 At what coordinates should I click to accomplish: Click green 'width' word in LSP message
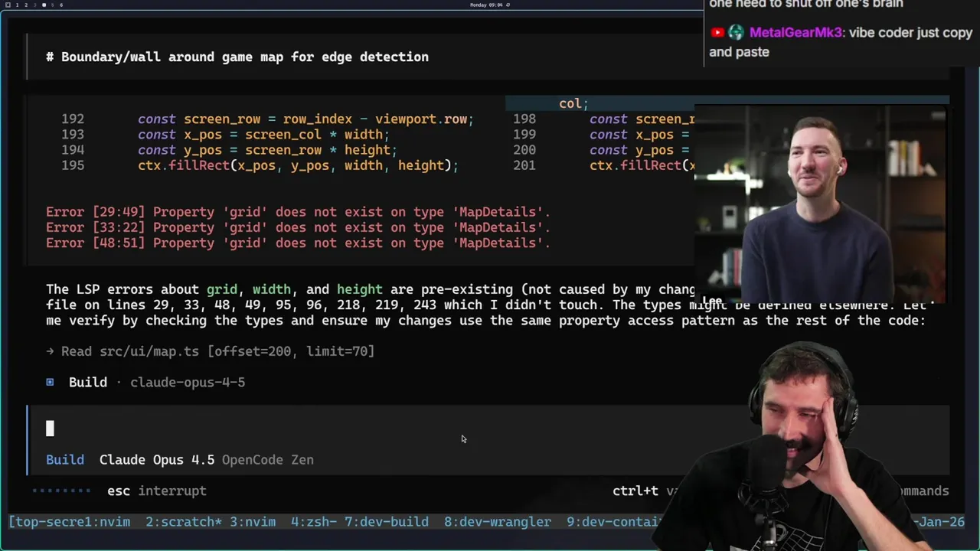272,289
